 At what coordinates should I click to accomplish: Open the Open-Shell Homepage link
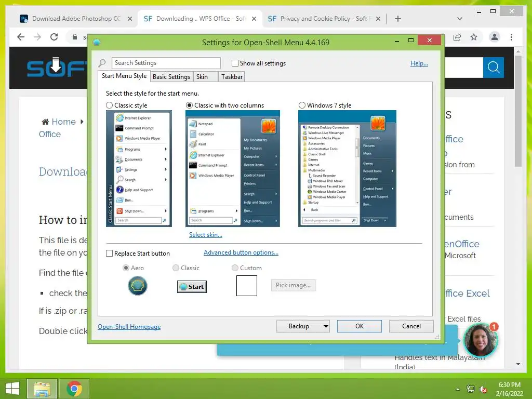coord(129,327)
